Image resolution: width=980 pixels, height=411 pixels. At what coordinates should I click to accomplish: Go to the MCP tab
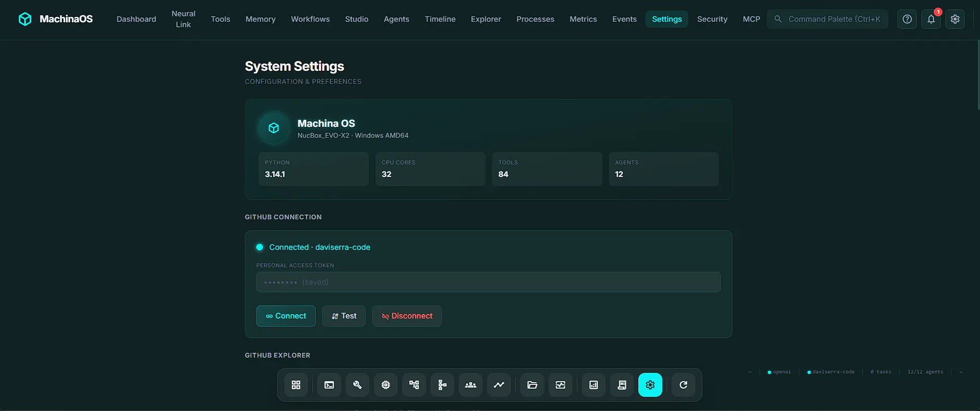[x=751, y=19]
